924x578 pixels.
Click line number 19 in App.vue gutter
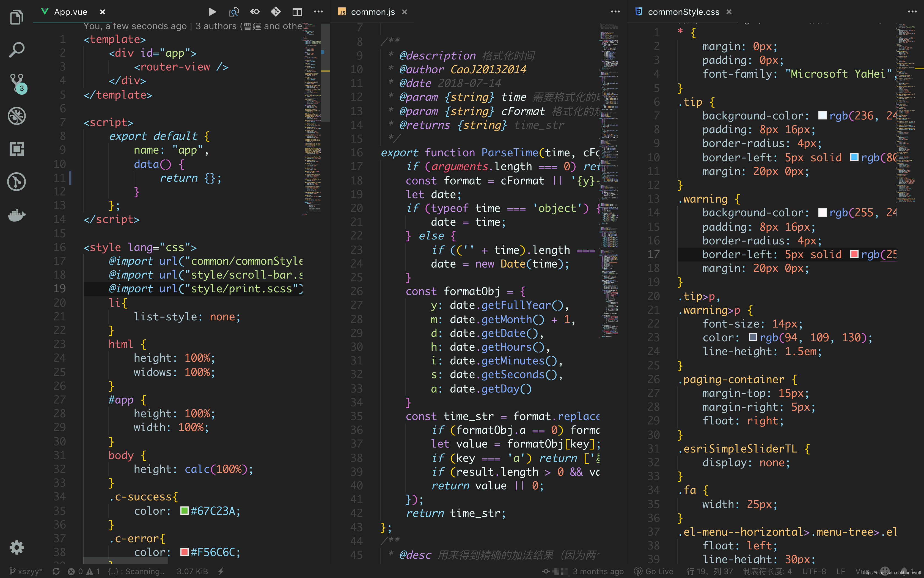point(60,288)
